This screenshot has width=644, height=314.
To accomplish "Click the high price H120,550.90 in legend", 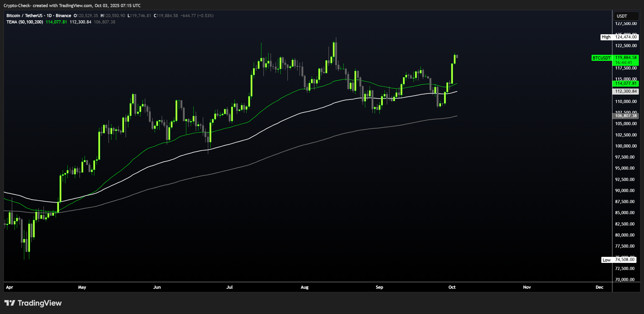I will (x=113, y=16).
